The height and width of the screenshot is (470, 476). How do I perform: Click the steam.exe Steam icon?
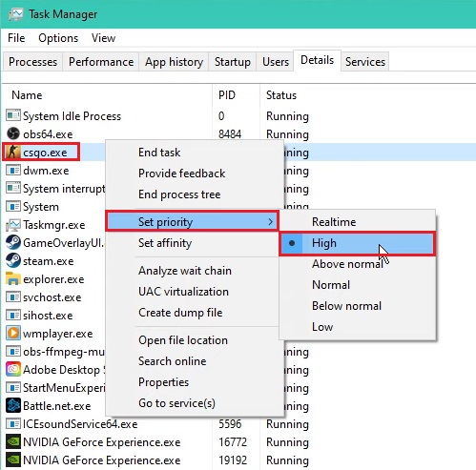[x=13, y=260]
